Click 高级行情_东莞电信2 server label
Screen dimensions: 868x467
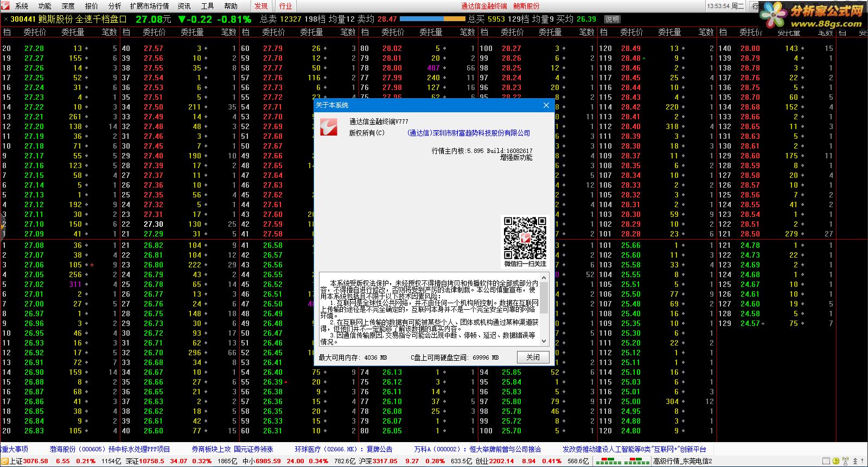pos(682,461)
